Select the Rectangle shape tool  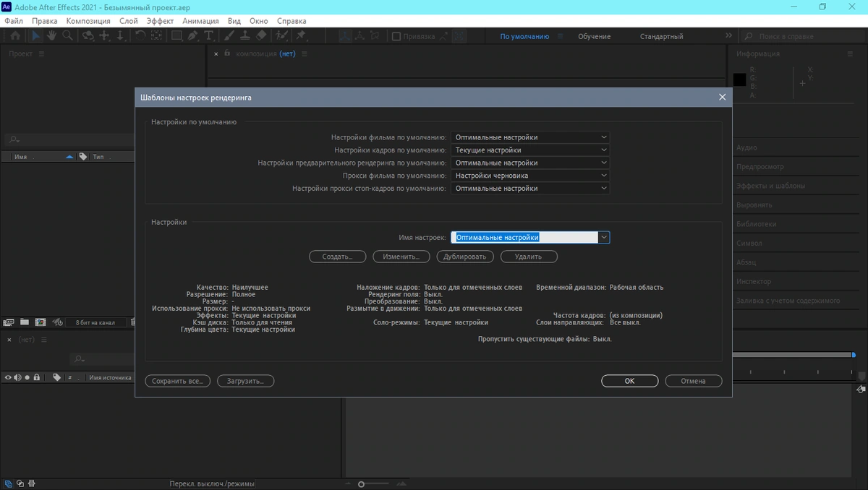[176, 35]
